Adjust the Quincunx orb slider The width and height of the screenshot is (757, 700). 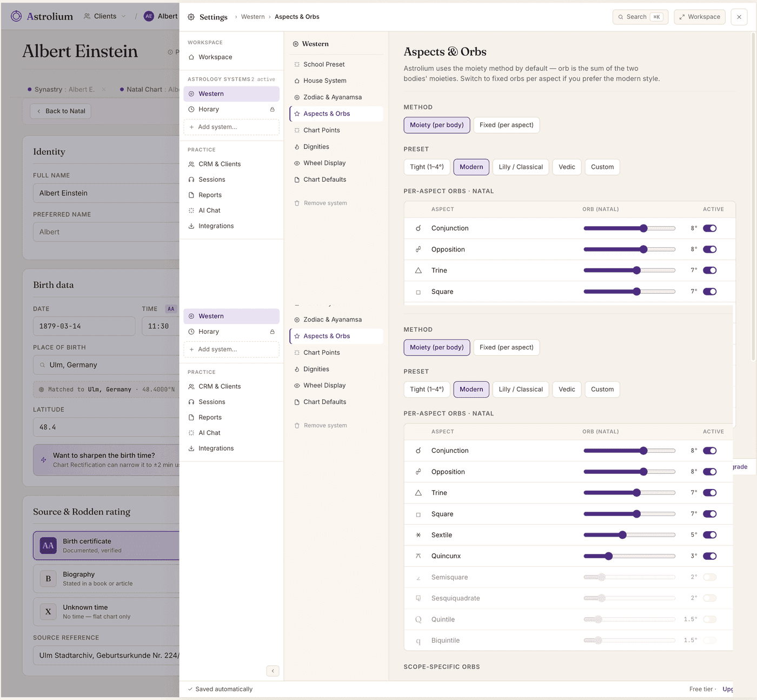[629, 556]
